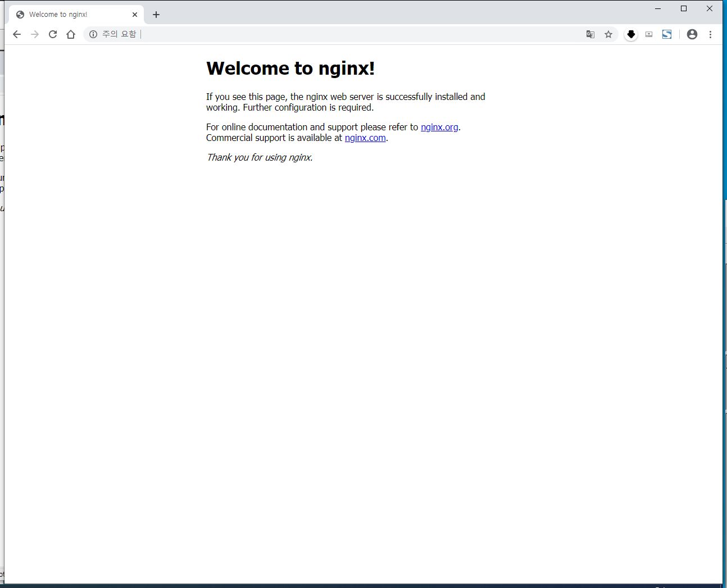The height and width of the screenshot is (588, 727).
Task: Follow the nginx.org link
Action: (439, 127)
